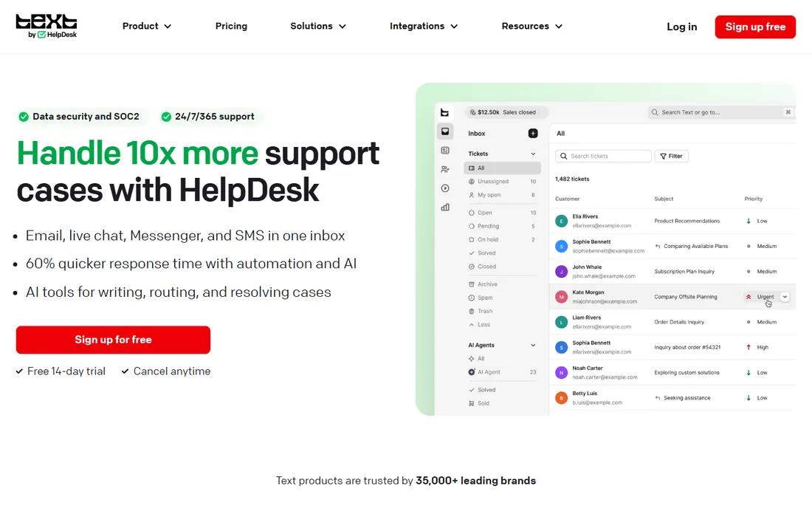This screenshot has width=812, height=508.
Task: Select the On hold status filter
Action: click(x=502, y=239)
